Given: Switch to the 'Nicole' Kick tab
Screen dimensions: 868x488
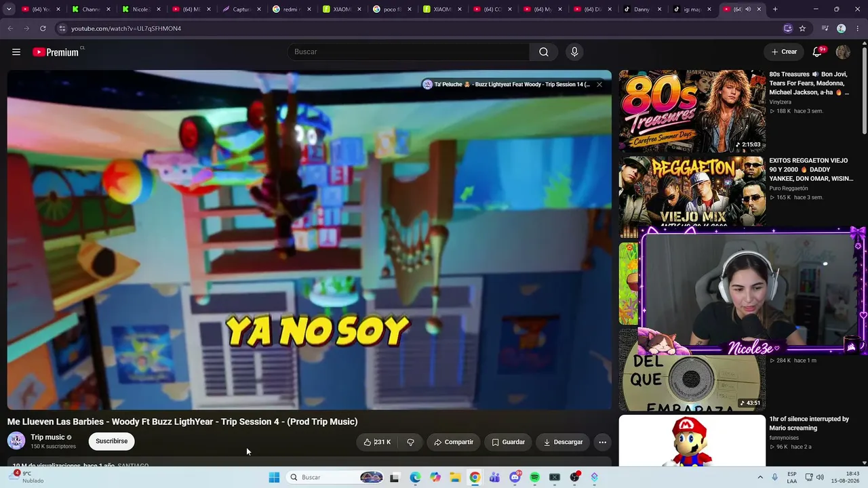Looking at the screenshot, I should tap(141, 9).
